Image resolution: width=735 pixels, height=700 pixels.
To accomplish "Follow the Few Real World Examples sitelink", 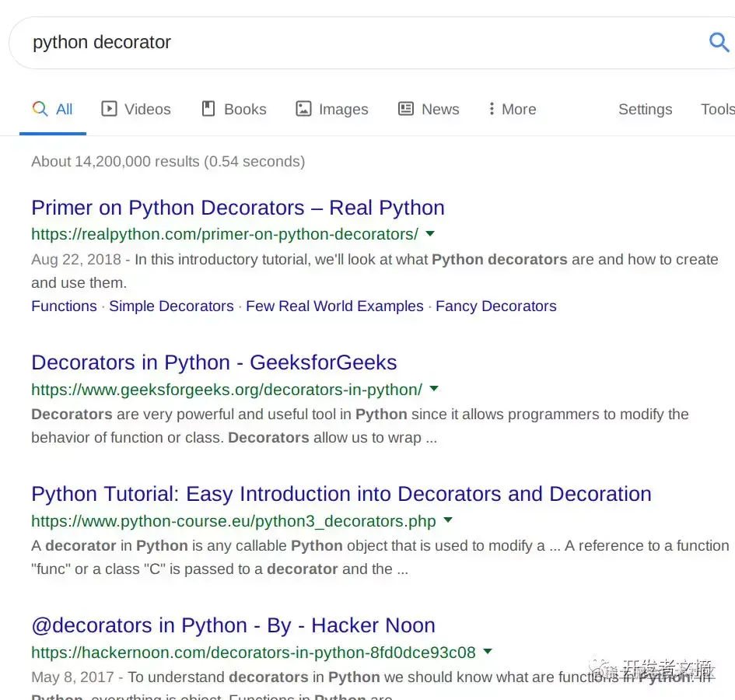I will point(334,306).
